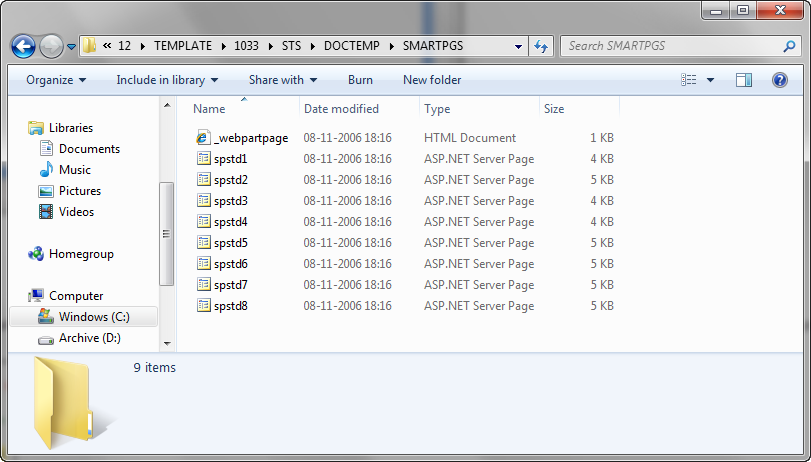Select the spstd8 file icon

point(204,305)
